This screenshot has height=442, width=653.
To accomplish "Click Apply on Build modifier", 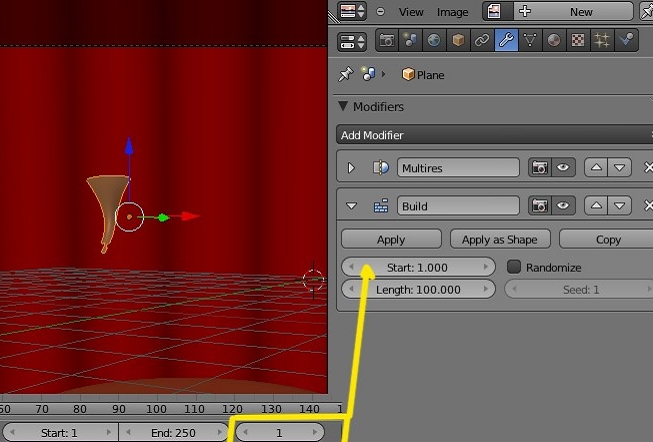I will 391,239.
